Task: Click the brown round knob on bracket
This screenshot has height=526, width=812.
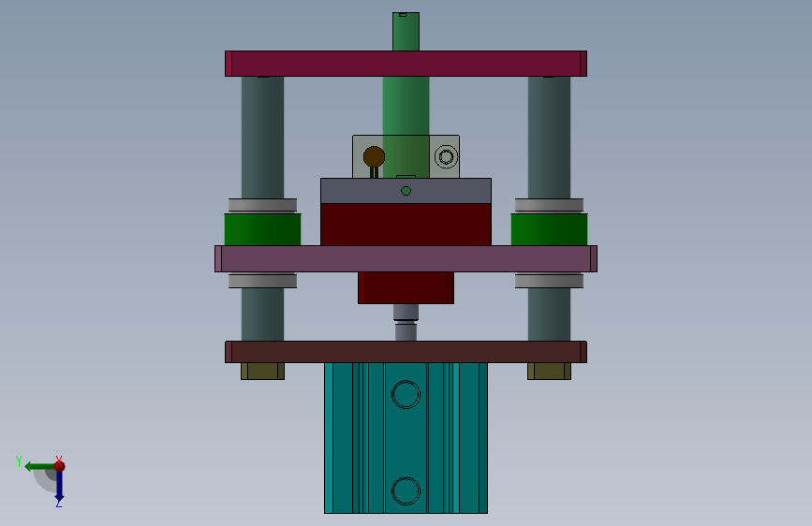Action: click(374, 156)
